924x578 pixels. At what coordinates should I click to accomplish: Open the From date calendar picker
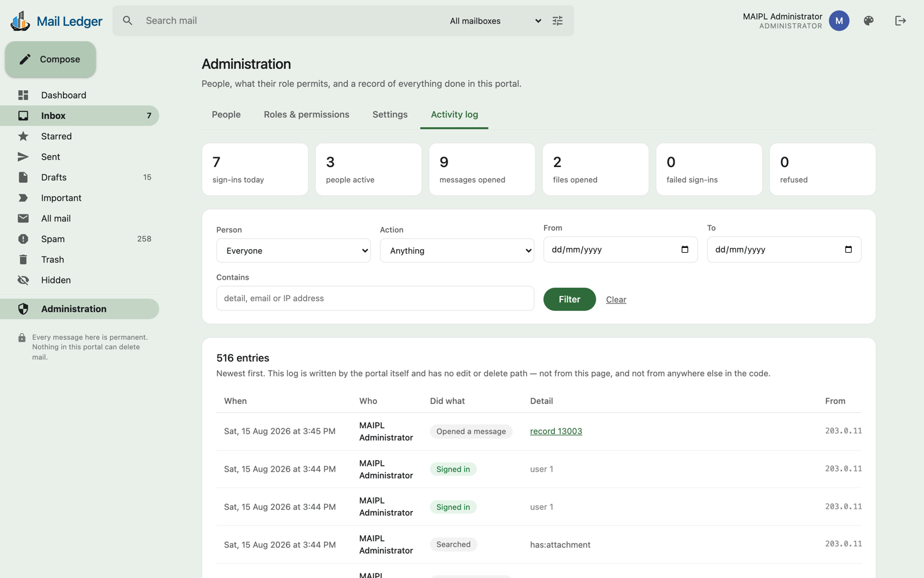coord(685,250)
